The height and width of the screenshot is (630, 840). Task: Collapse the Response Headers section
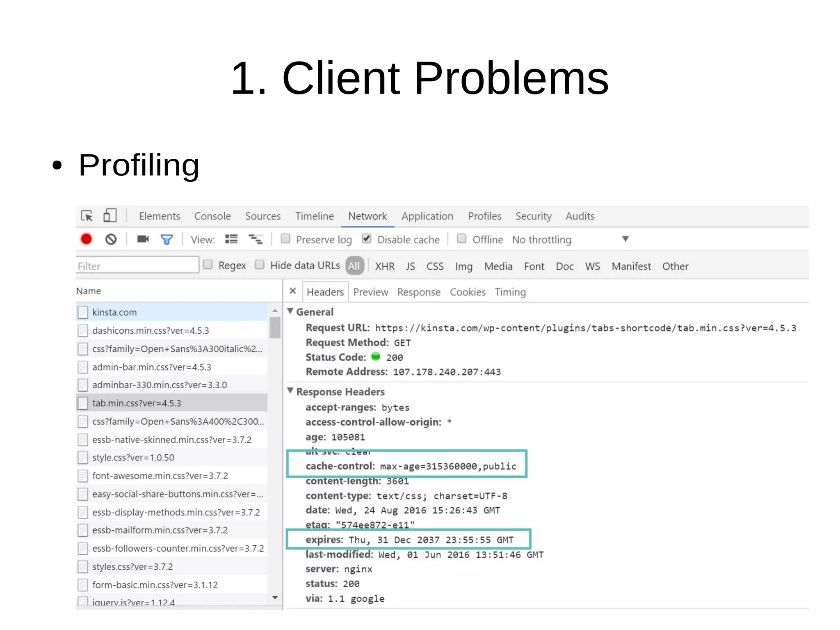290,390
